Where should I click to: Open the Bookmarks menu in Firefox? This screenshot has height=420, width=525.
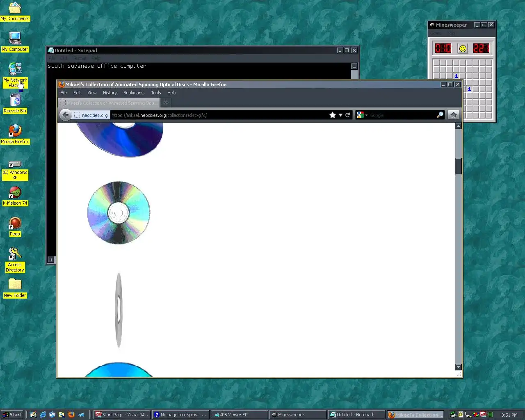tap(134, 93)
